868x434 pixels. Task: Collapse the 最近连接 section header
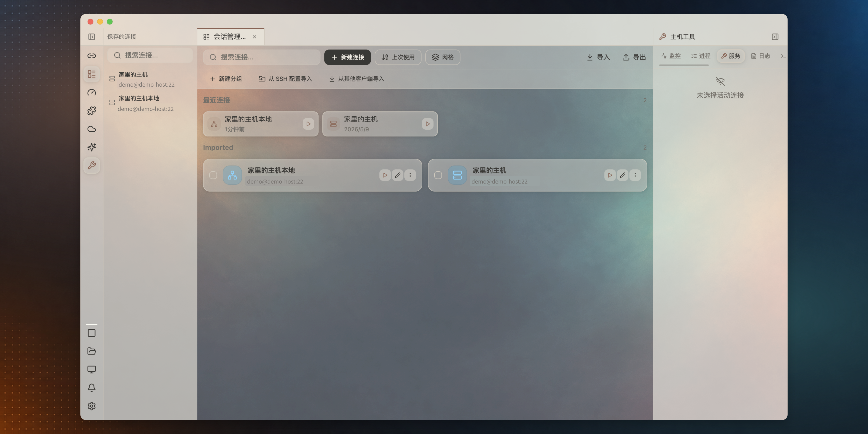tap(216, 100)
